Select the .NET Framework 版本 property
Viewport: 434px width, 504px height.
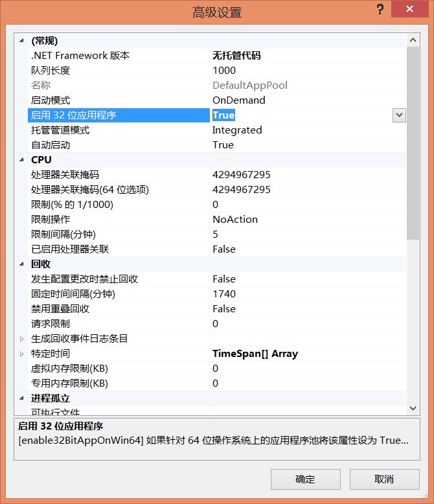pos(80,56)
